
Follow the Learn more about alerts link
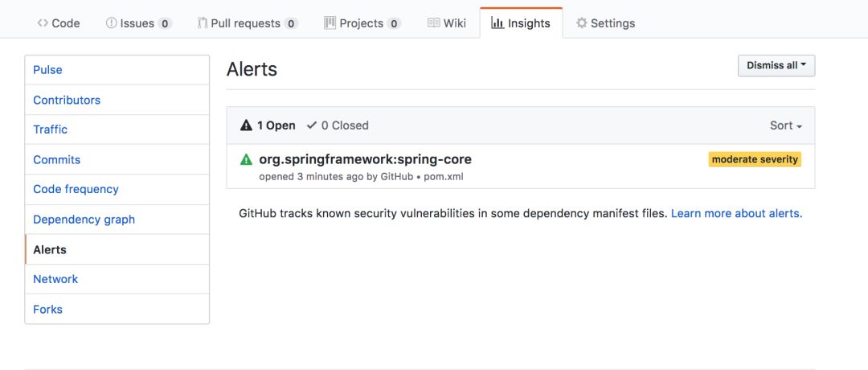click(736, 213)
